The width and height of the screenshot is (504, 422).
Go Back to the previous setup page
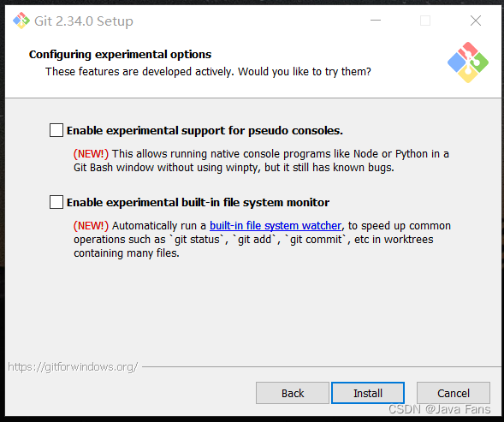pos(293,393)
